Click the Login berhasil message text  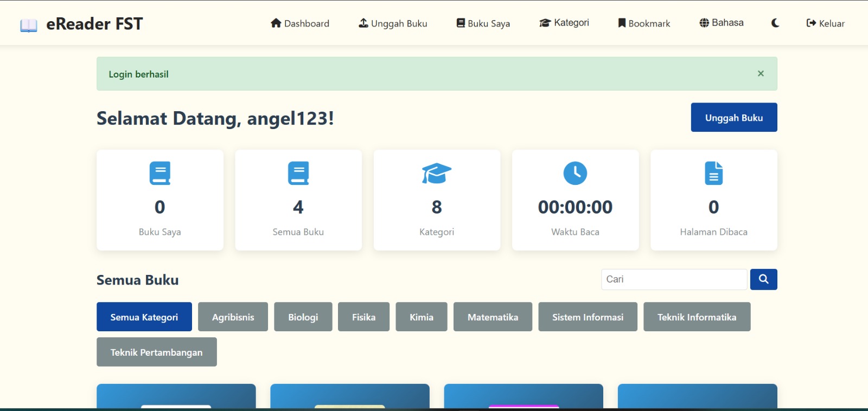coord(139,74)
